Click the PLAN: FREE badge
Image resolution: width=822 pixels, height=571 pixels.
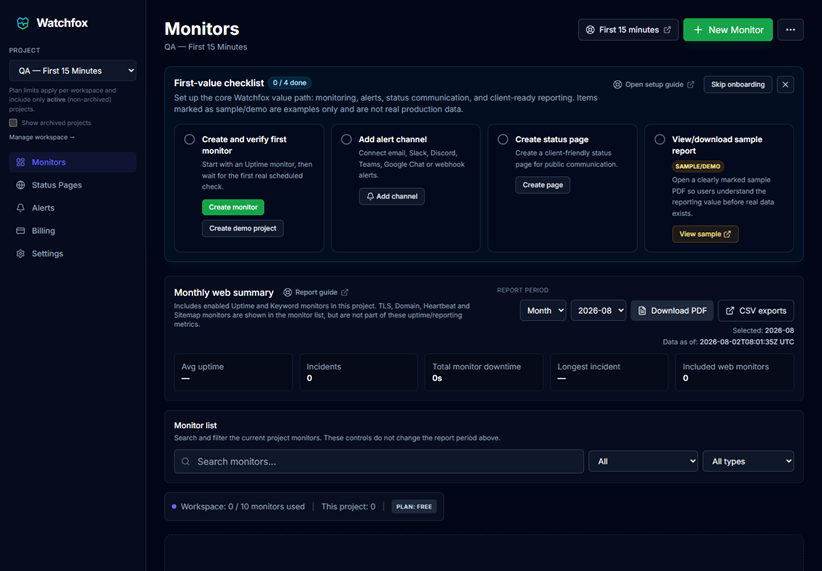414,507
